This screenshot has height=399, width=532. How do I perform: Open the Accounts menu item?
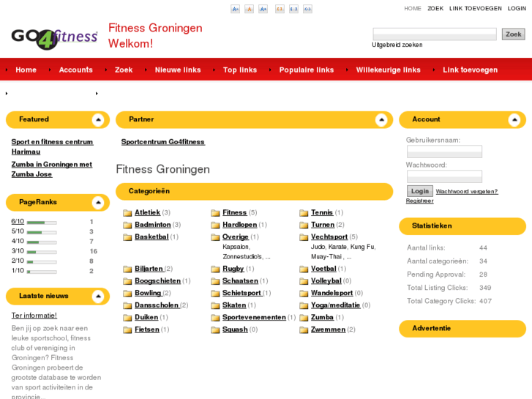tap(75, 70)
